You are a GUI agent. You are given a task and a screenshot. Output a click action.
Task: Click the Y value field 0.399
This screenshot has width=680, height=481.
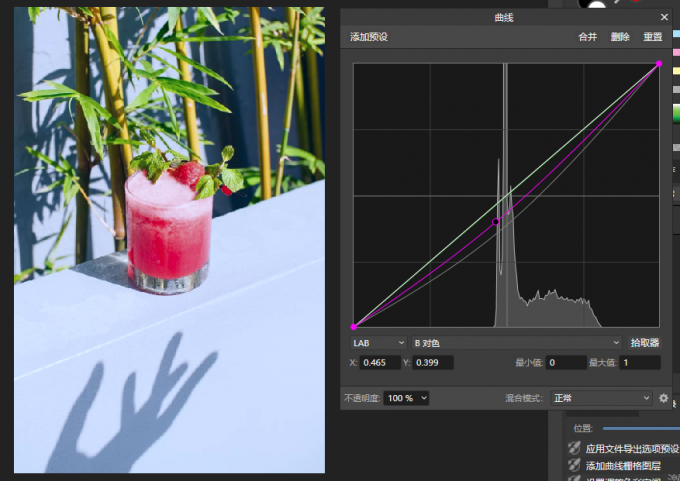[x=433, y=363]
